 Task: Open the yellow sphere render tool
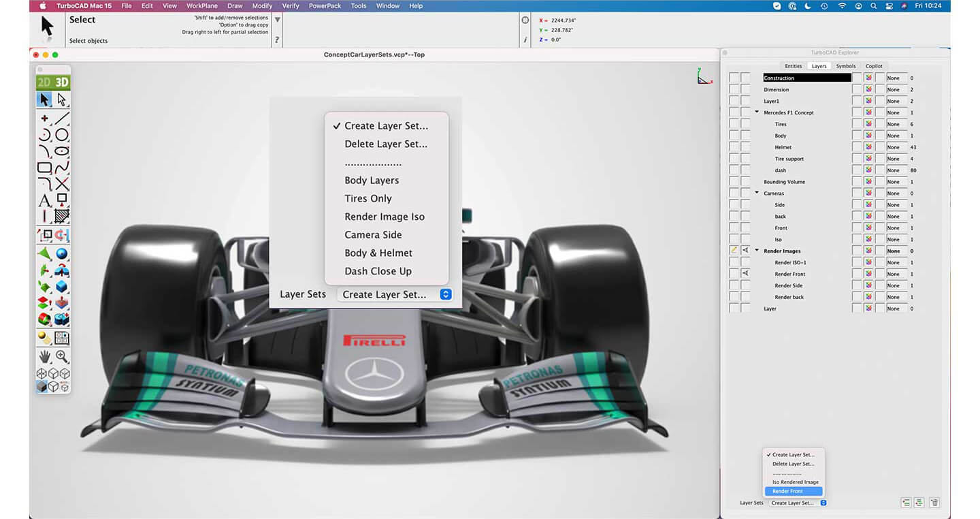click(44, 338)
